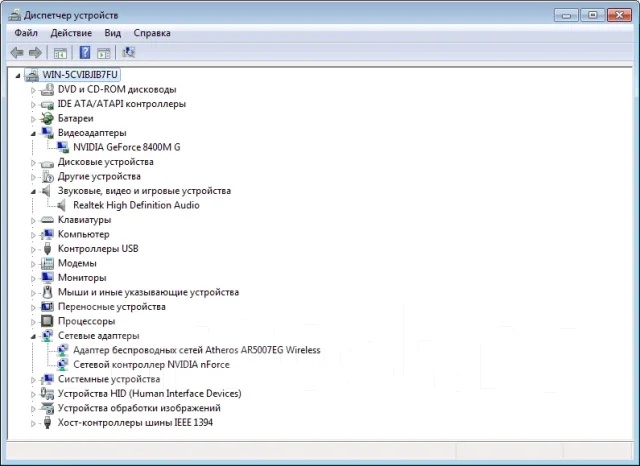The image size is (640, 466).
Task: Select the 'NVIDIA GeForce 8400M G' row
Action: (x=127, y=147)
